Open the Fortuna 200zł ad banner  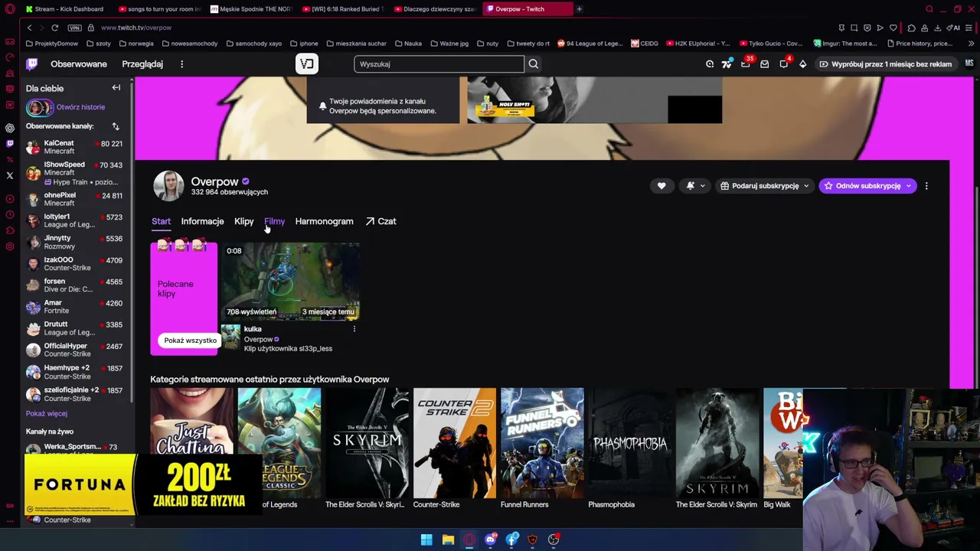click(x=143, y=485)
